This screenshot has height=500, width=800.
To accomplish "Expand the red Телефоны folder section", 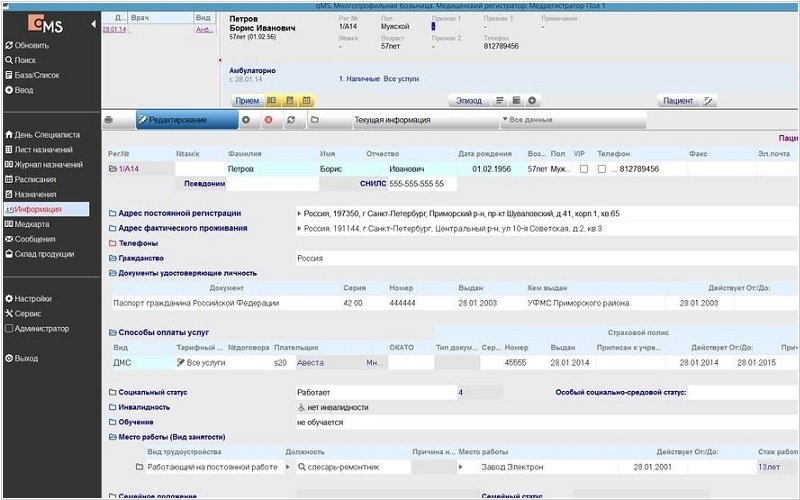I will click(112, 243).
